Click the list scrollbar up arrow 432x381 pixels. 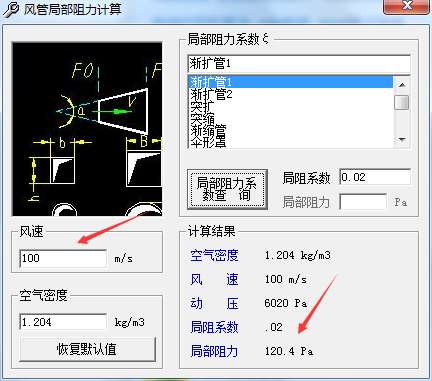(x=402, y=85)
